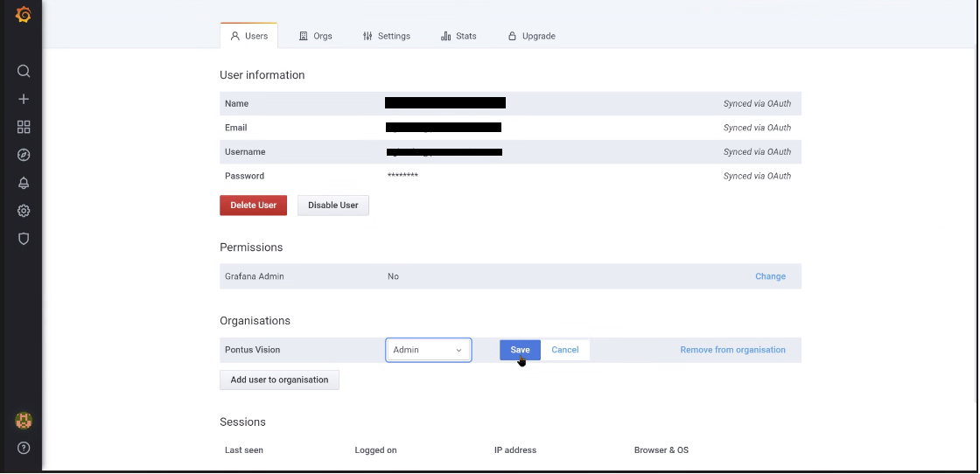Click the Password row label
The image size is (980, 474).
244,176
